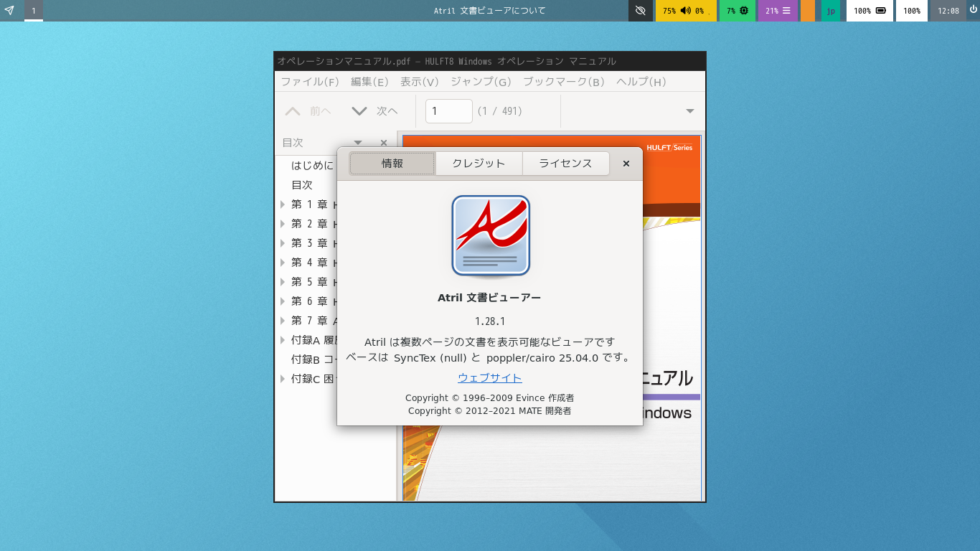Expand 第 2 章 in the outline
This screenshot has height=551, width=980.
pyautogui.click(x=283, y=224)
